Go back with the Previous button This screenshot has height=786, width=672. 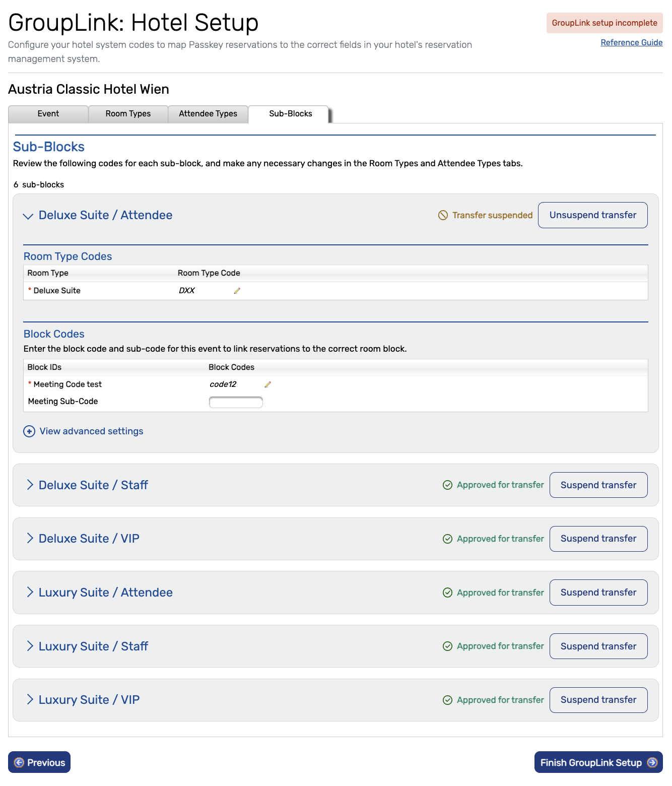point(39,762)
